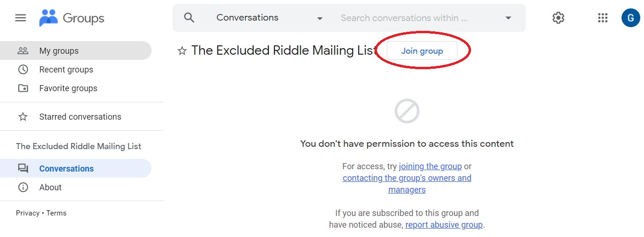Open Starred conversations
Image resolution: width=644 pixels, height=237 pixels.
pos(80,117)
